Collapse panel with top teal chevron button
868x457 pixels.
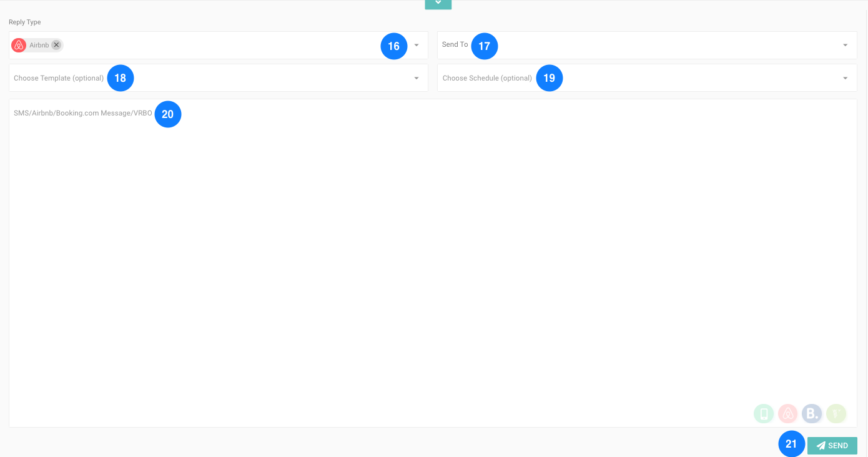[438, 3]
